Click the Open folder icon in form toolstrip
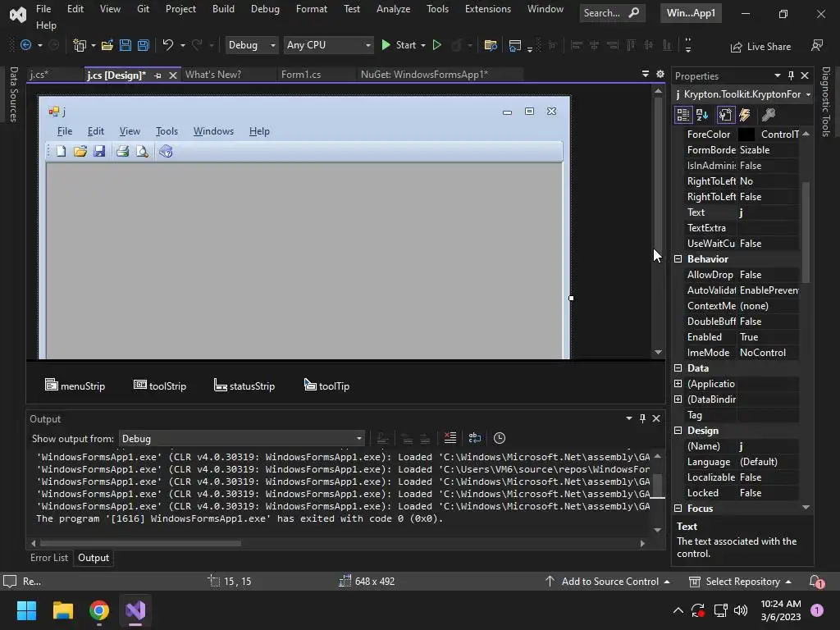Viewport: 840px width, 630px height. click(x=80, y=152)
